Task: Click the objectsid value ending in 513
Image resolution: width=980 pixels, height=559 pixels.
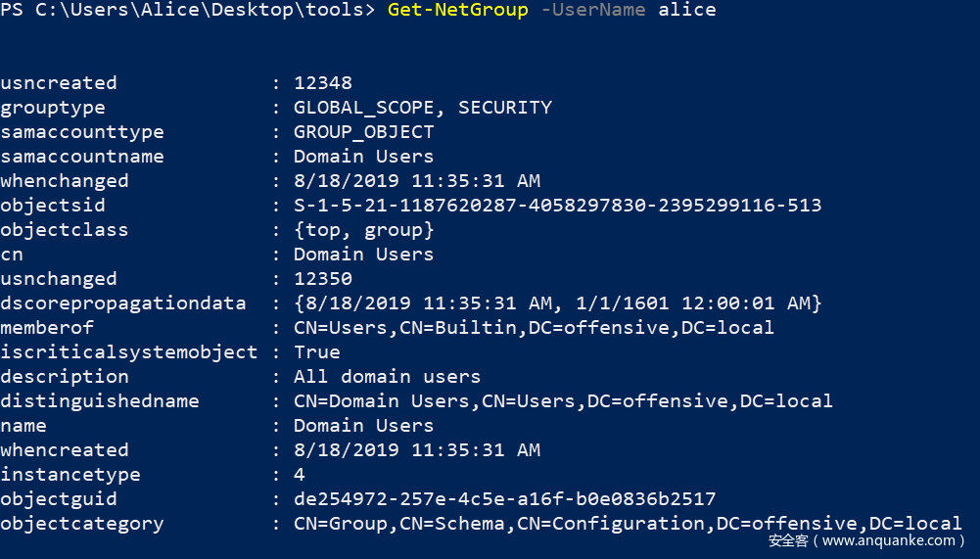Action: [558, 206]
